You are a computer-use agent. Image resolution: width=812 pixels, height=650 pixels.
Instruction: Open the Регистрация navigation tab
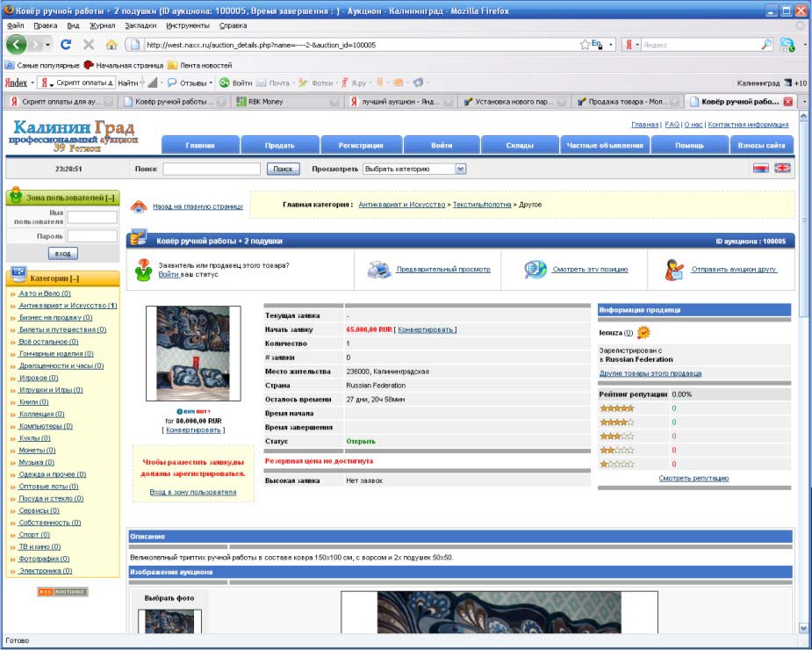[x=361, y=145]
